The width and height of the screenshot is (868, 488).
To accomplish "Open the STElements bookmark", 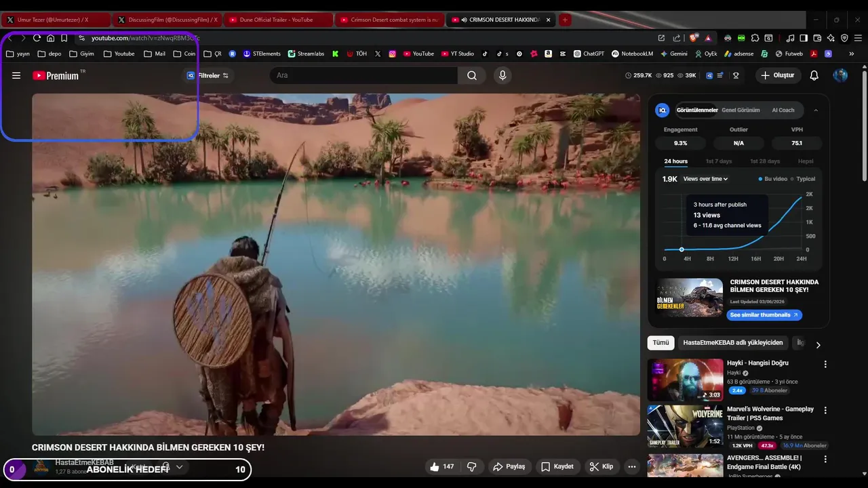I will point(262,54).
